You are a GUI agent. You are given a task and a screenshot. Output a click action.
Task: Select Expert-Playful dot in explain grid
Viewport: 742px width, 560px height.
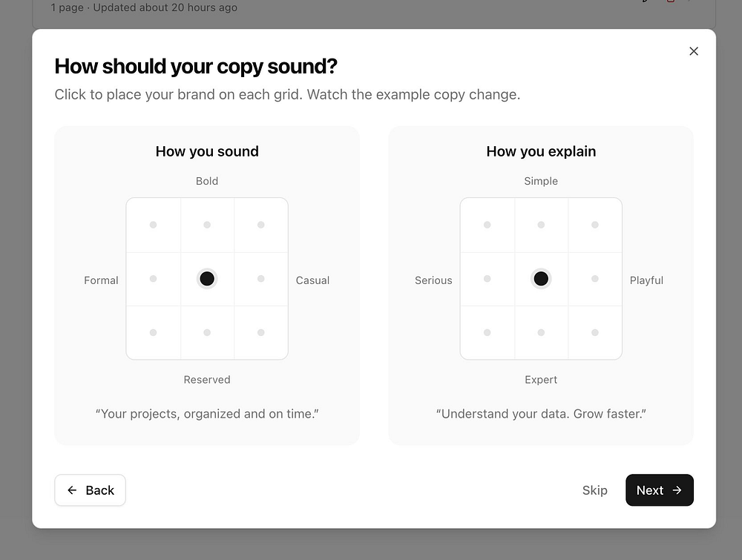(595, 333)
